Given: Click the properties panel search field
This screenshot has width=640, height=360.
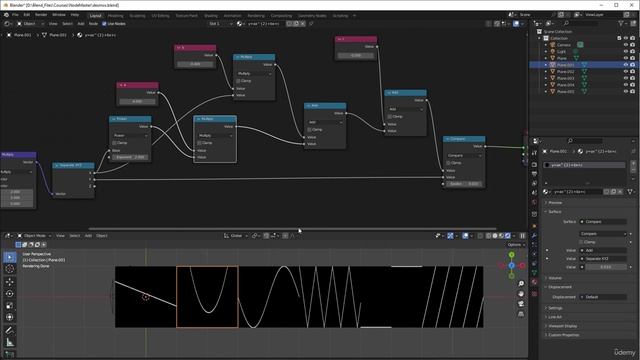Looking at the screenshot, I should pyautogui.click(x=585, y=140).
